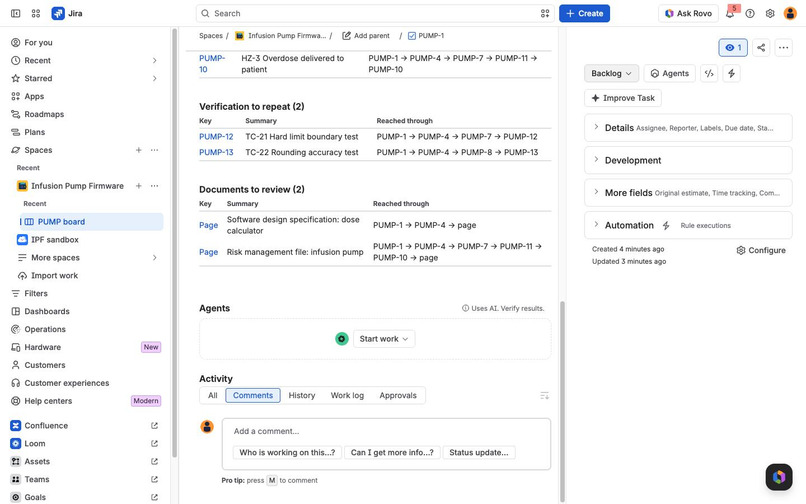Open the settings gear icon
The height and width of the screenshot is (504, 806).
click(770, 13)
